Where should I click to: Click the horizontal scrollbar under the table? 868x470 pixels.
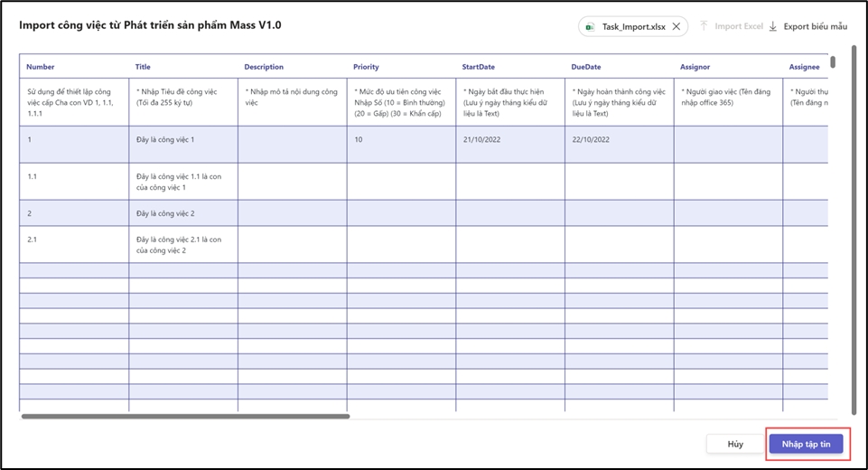185,417
